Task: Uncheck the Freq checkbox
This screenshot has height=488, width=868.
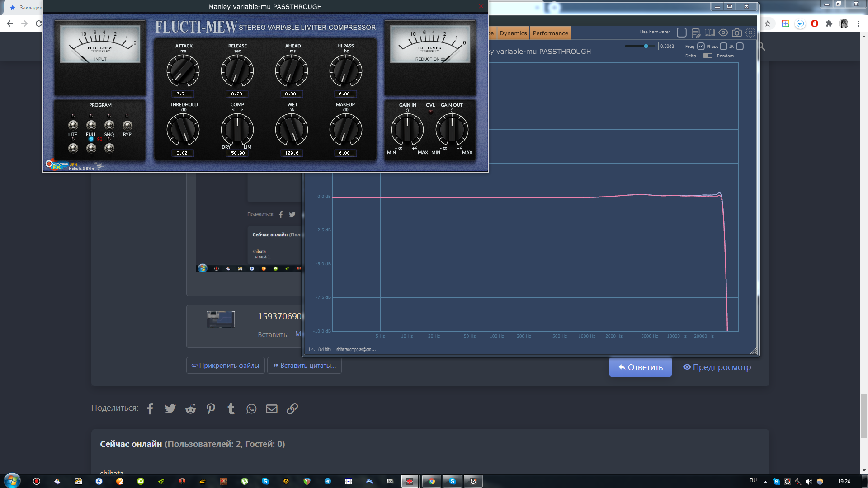Action: pyautogui.click(x=701, y=46)
